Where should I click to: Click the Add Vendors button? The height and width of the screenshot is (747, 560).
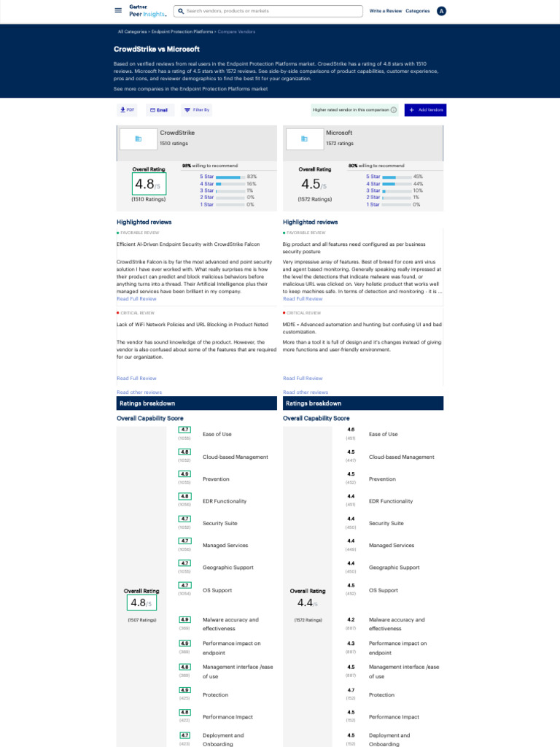tap(425, 109)
